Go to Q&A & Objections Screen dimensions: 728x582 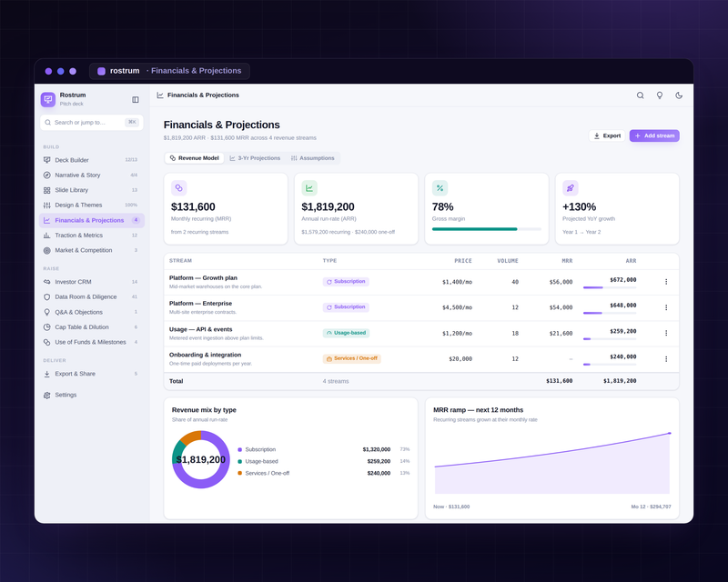coord(92,312)
